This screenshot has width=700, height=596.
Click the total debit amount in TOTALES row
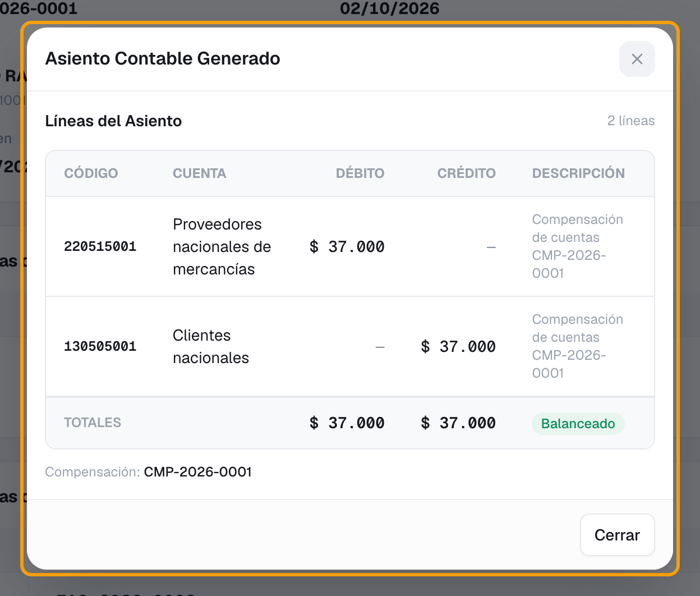(347, 423)
